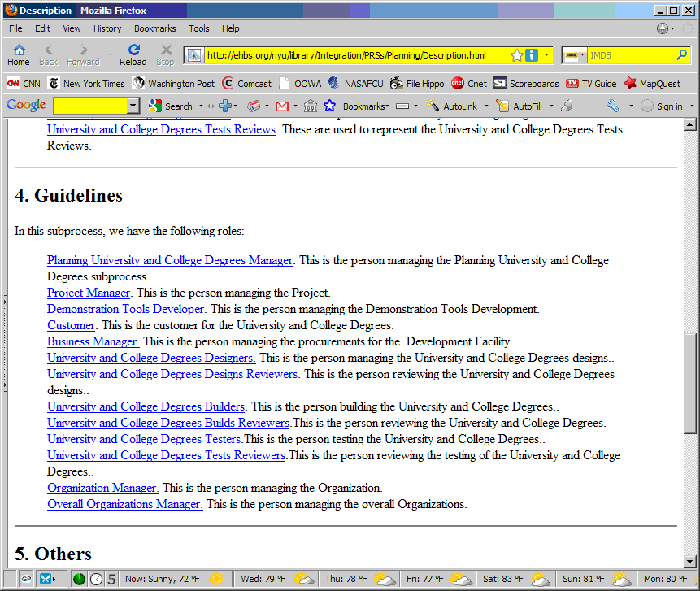Go to the Home page
The image size is (700, 591).
[19, 55]
